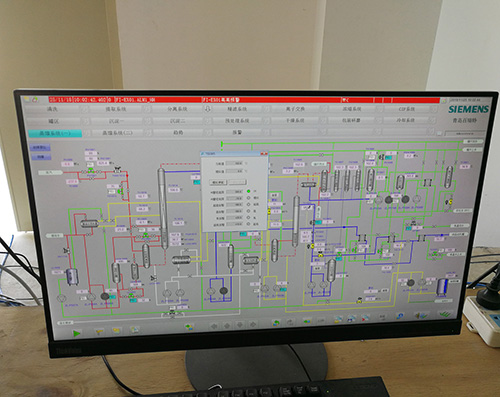Select the bottom radio button in popup dialog
The width and height of the screenshot is (500, 397).
coord(249,224)
